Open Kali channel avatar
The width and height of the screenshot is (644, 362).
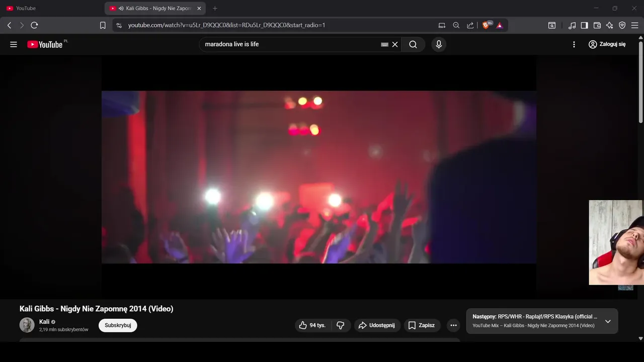(x=27, y=325)
